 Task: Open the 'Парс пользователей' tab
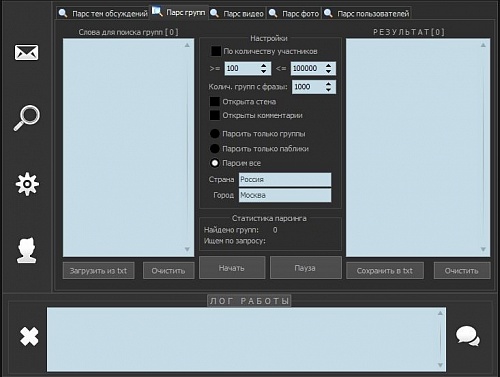click(367, 14)
